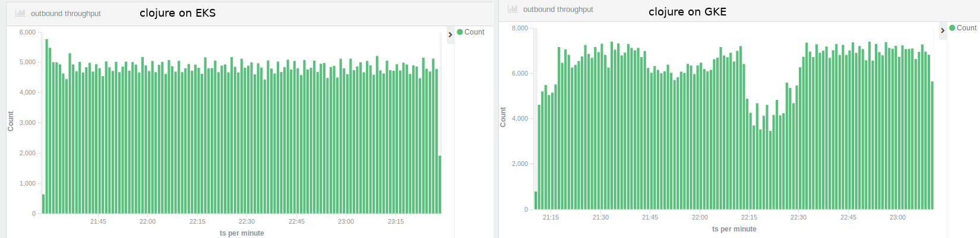Screen dimensions: 980x238
Task: Click 22:30 tick label on GKE chart
Action: pos(798,217)
